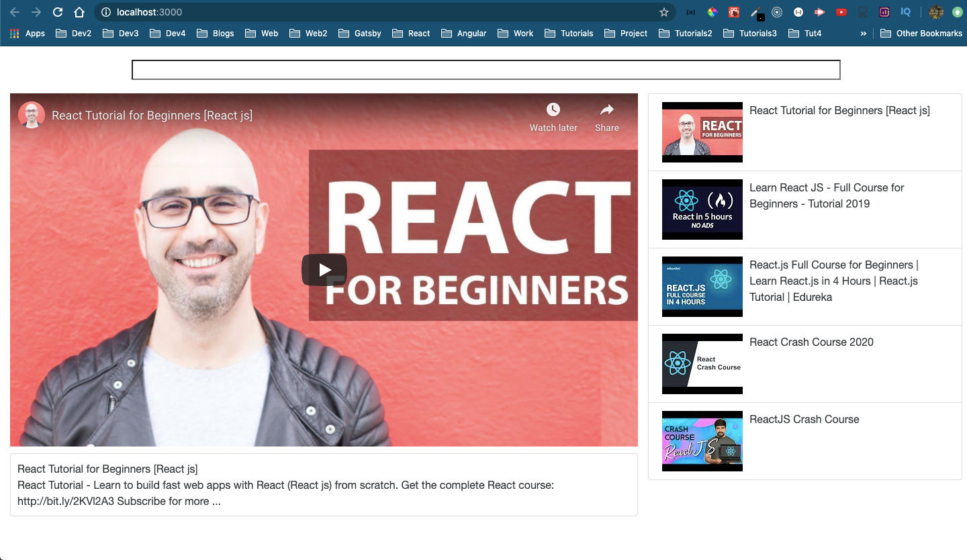Open the red React bug extension

pos(735,12)
